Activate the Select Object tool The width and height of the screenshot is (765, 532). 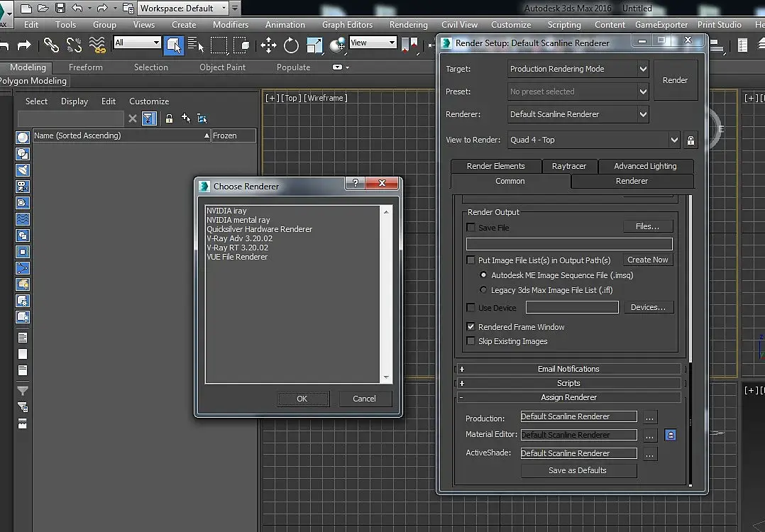[173, 45]
